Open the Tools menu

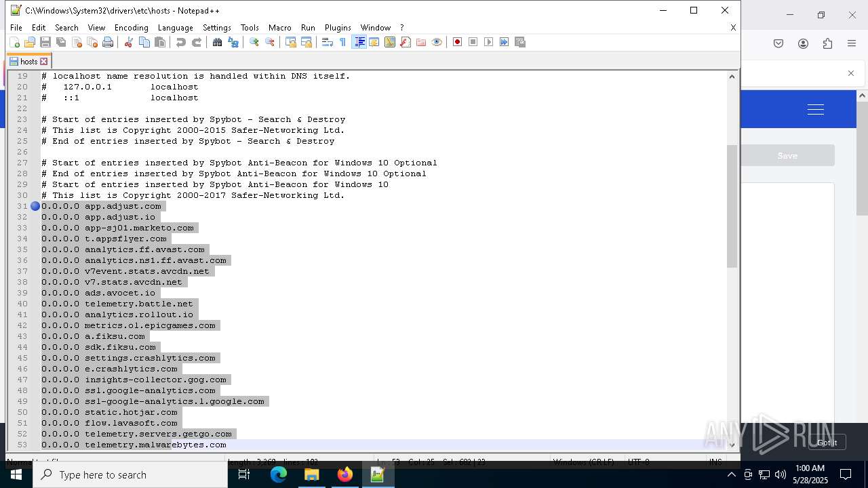[250, 28]
